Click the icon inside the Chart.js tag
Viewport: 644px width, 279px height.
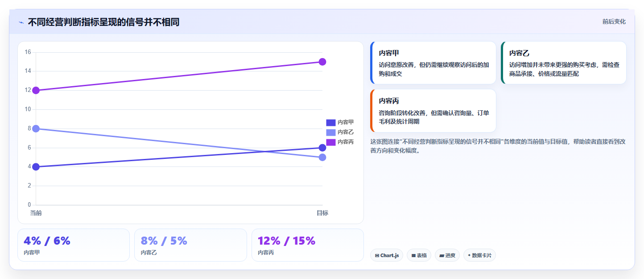click(377, 256)
